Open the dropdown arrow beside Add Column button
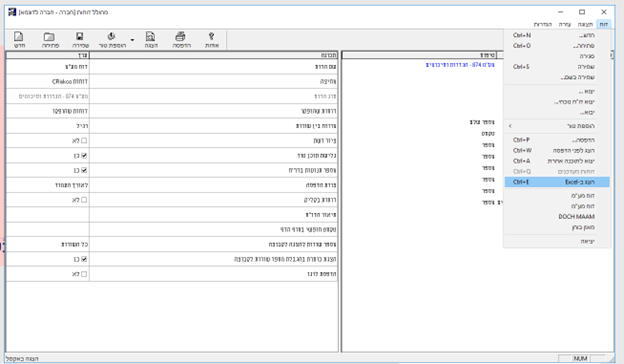 pos(132,40)
